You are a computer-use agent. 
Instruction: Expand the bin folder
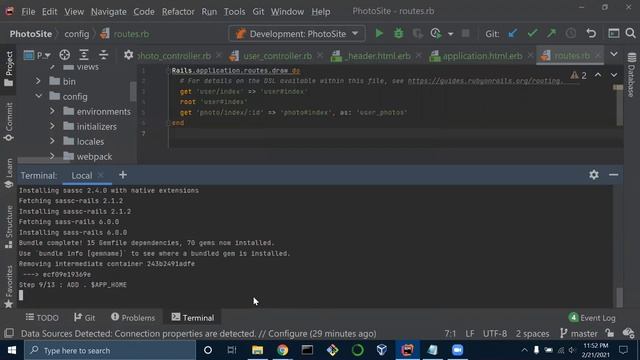[38, 81]
